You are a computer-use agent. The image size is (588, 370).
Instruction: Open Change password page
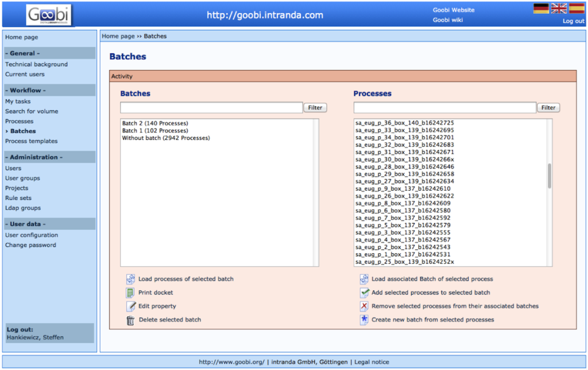pyautogui.click(x=30, y=245)
